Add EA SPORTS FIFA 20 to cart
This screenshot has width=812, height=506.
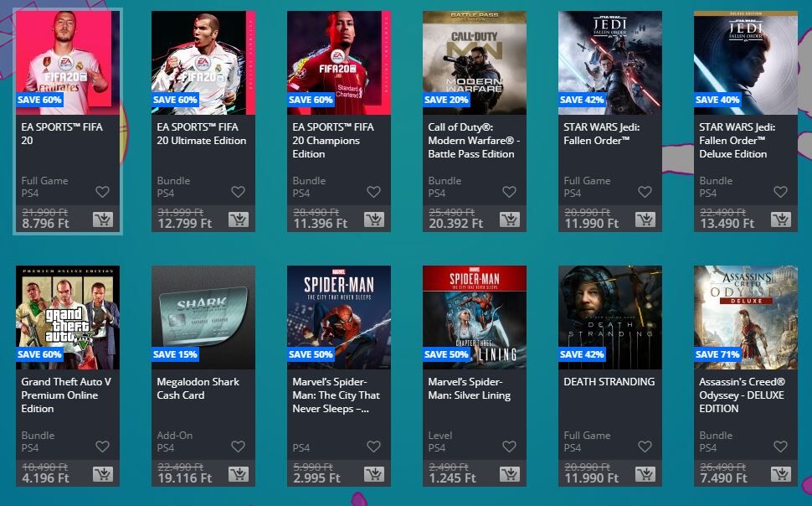pos(102,219)
